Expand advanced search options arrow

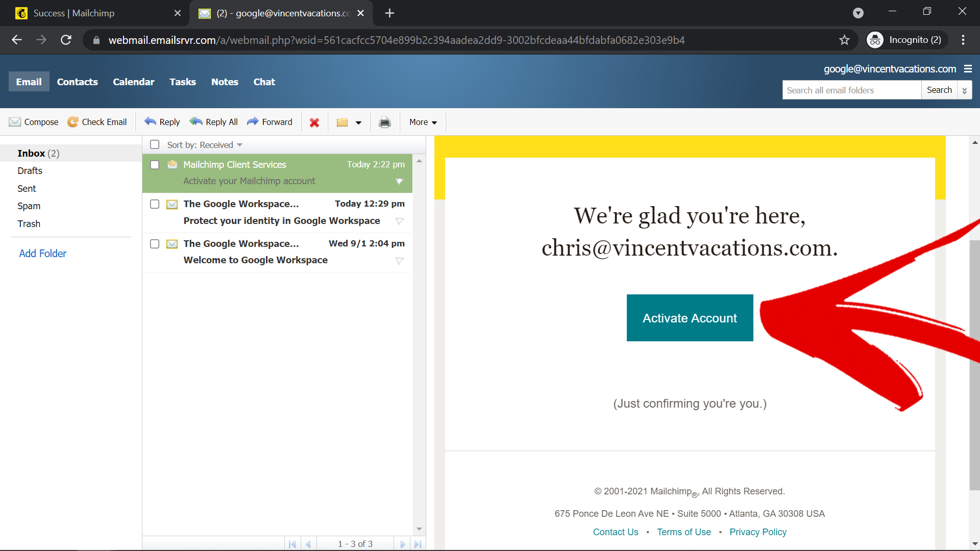click(964, 90)
